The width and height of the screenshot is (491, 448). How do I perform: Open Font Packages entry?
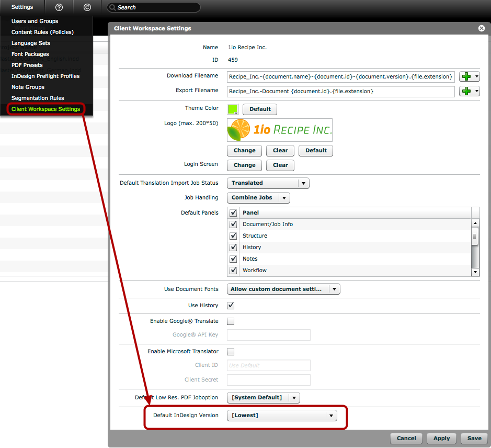[x=30, y=54]
